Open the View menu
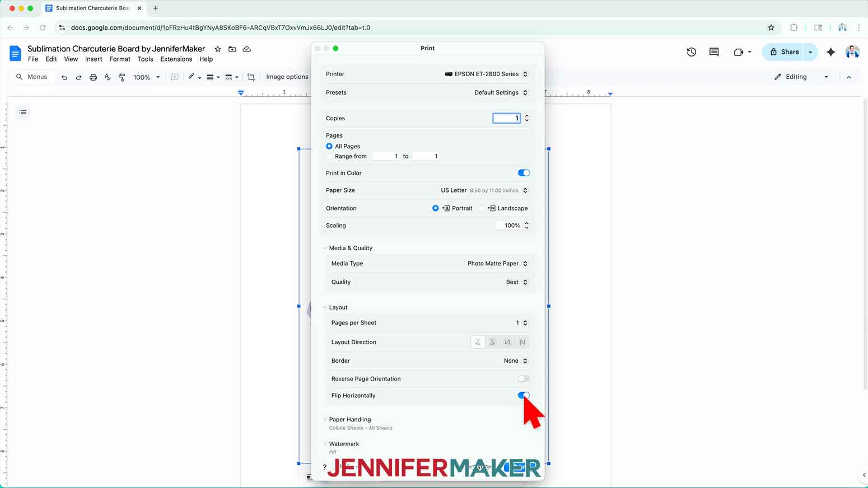Image resolution: width=868 pixels, height=488 pixels. pos(71,59)
